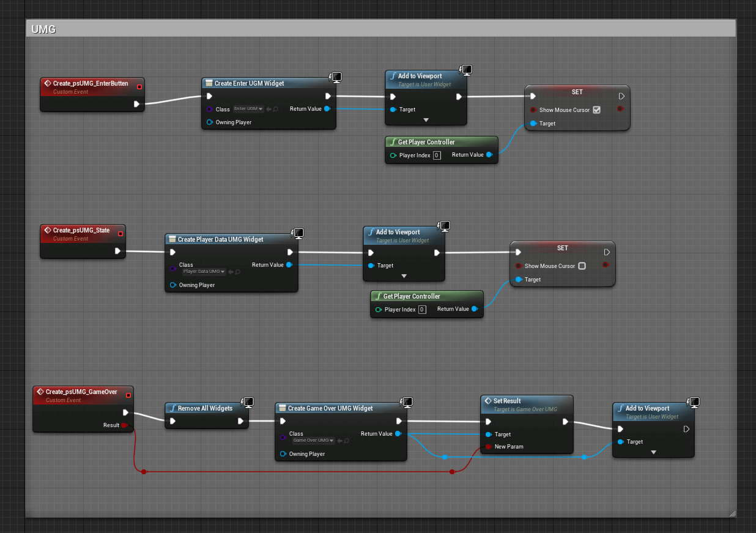Click the function icon on Remove All Widgets

[172, 408]
